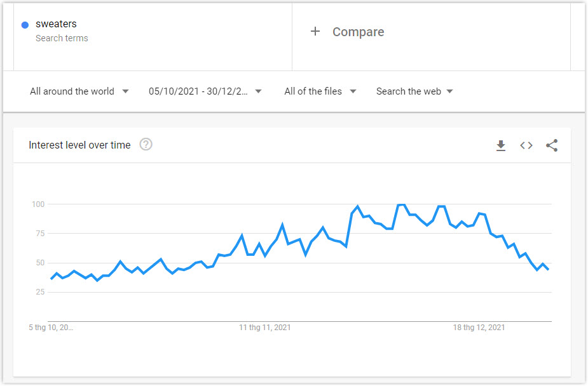Select the 11 thg 11, 2021 axis label
This screenshot has width=588, height=386.
click(264, 327)
